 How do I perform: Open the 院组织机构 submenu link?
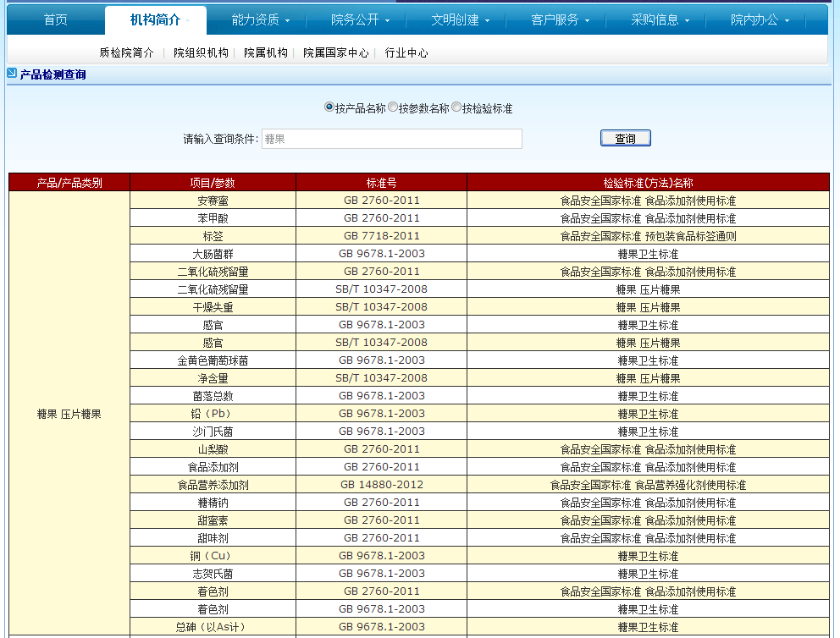coord(201,52)
